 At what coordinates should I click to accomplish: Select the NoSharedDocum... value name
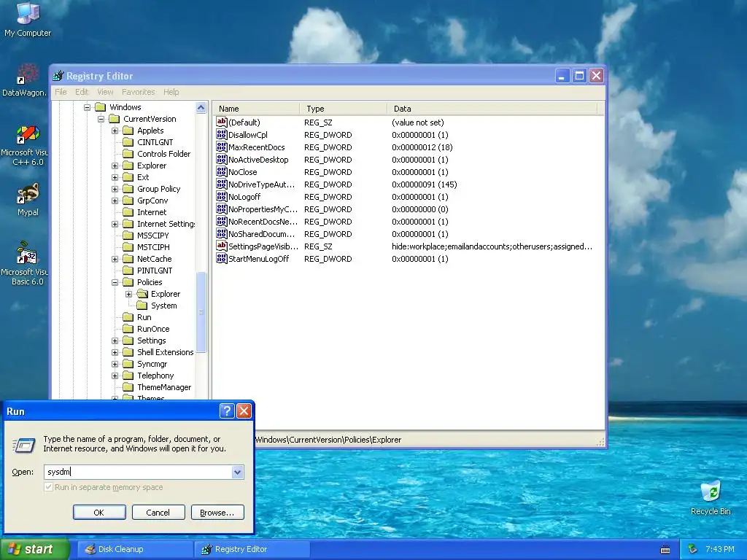click(x=261, y=234)
